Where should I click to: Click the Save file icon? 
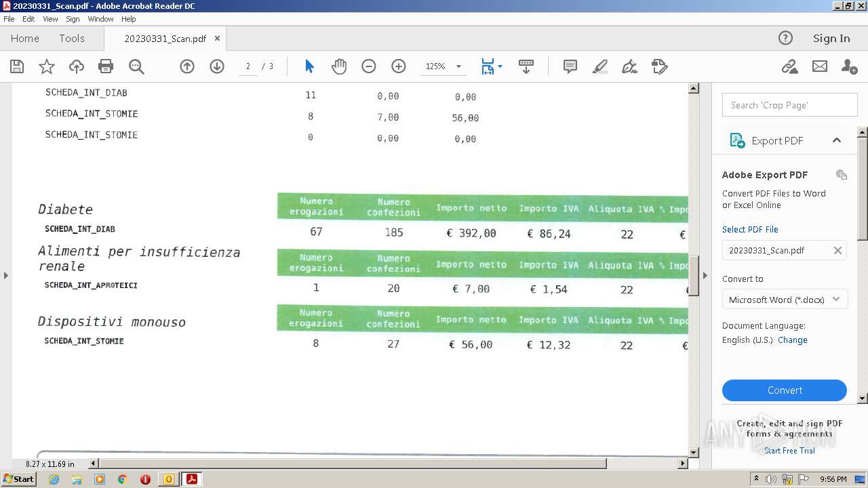coord(17,66)
